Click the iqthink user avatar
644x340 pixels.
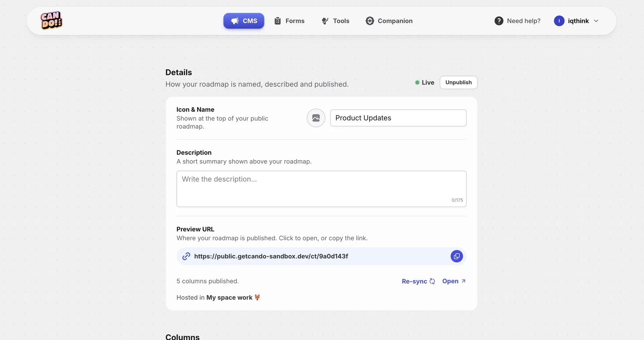(x=559, y=21)
